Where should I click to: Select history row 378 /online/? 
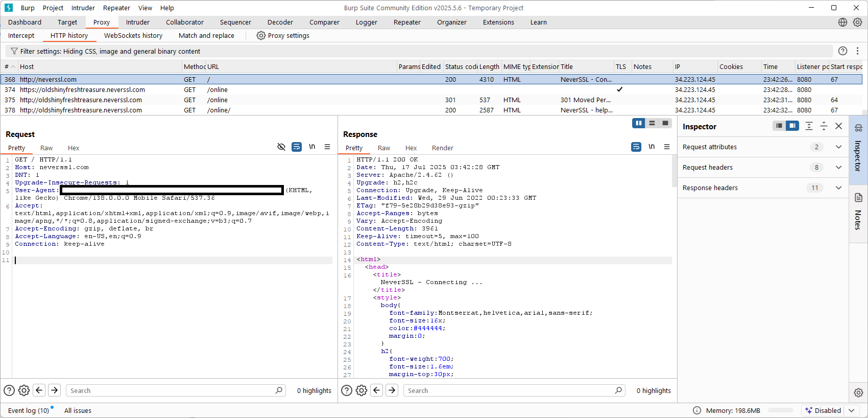[x=431, y=110]
